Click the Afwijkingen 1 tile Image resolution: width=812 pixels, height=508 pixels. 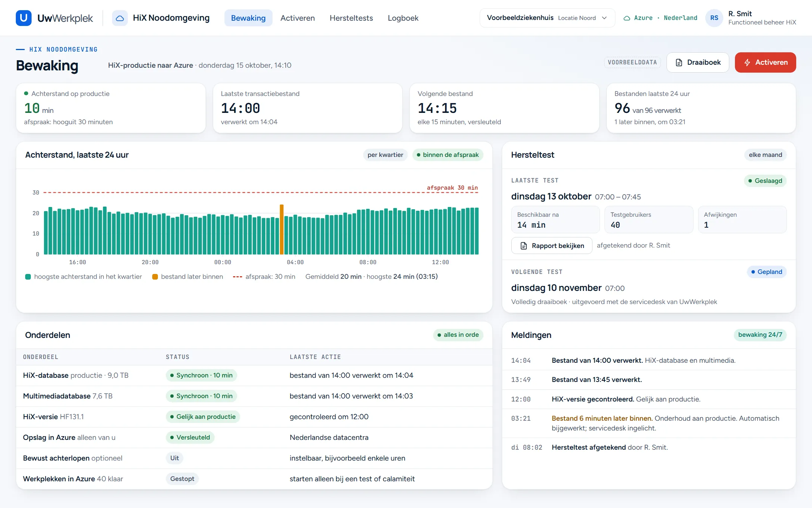click(x=742, y=220)
